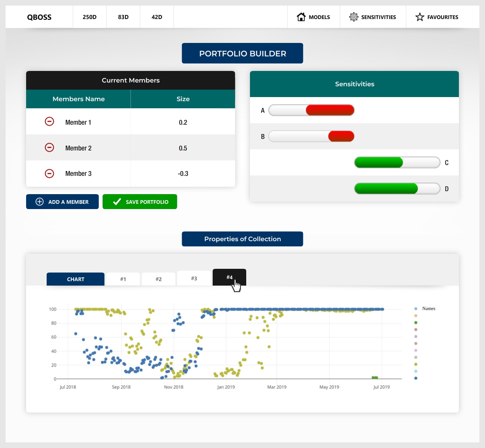
Task: Select the 42D period option
Action: point(157,17)
